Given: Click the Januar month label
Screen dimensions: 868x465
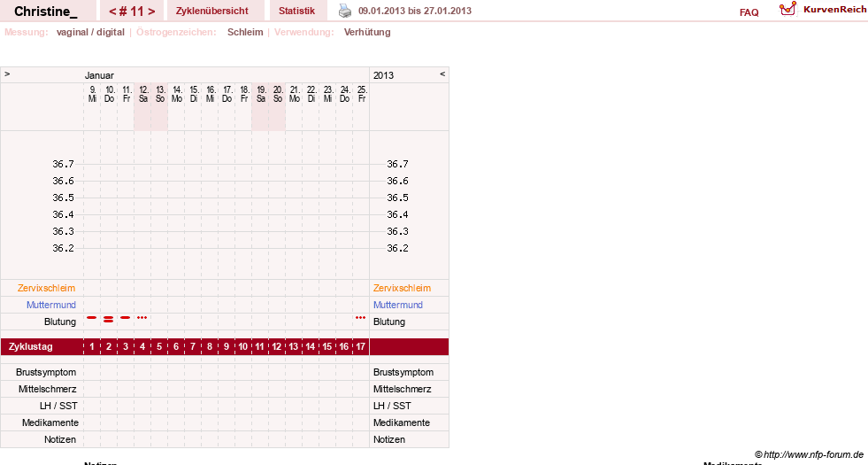Looking at the screenshot, I should (99, 75).
